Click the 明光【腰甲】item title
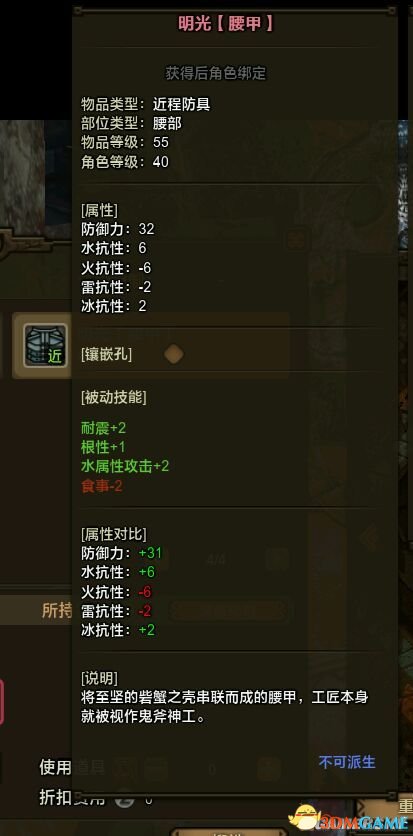Screen dimensions: 413x836 click(x=226, y=23)
